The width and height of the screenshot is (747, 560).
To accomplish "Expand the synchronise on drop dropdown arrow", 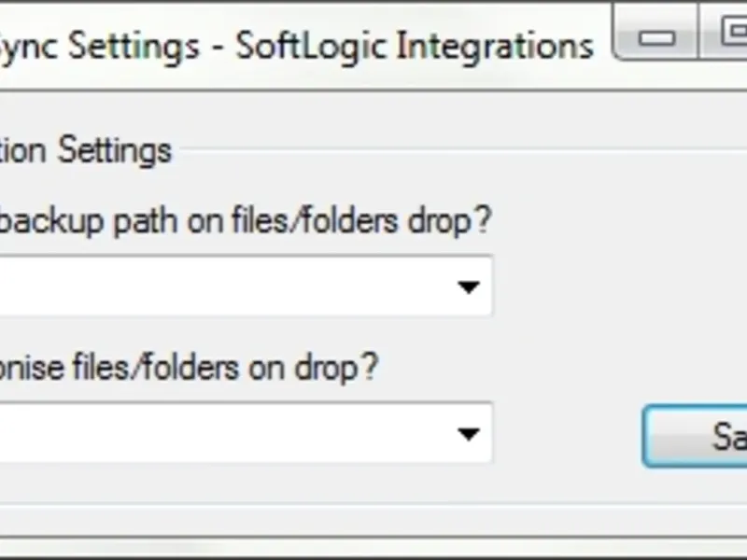I will [468, 433].
